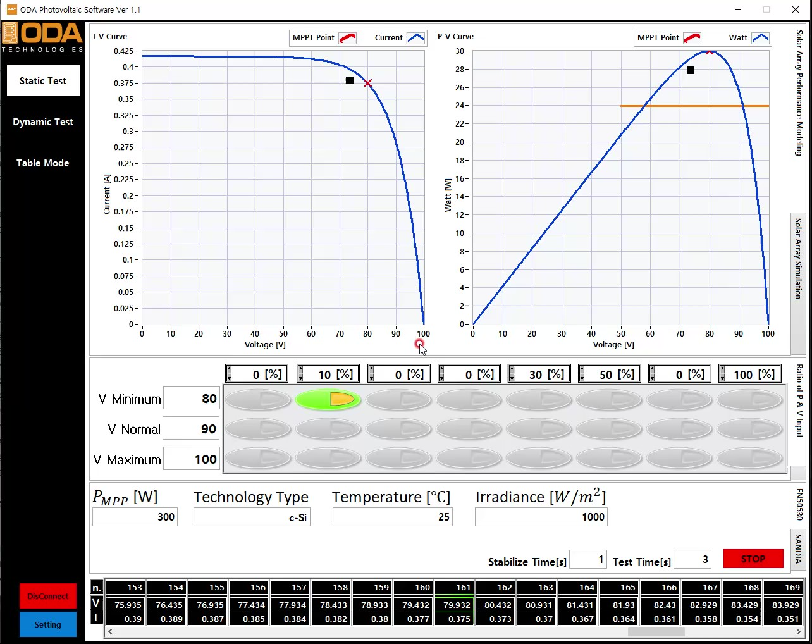Click the blue Setting button
This screenshot has height=644, width=812.
48,624
